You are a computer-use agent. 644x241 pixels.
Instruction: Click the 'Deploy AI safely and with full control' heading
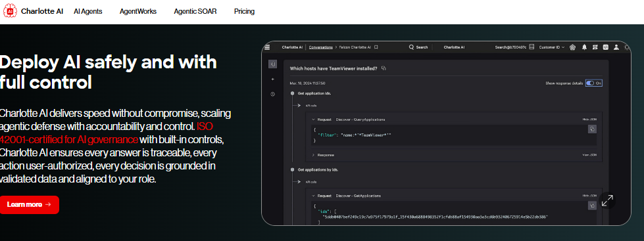coord(109,72)
